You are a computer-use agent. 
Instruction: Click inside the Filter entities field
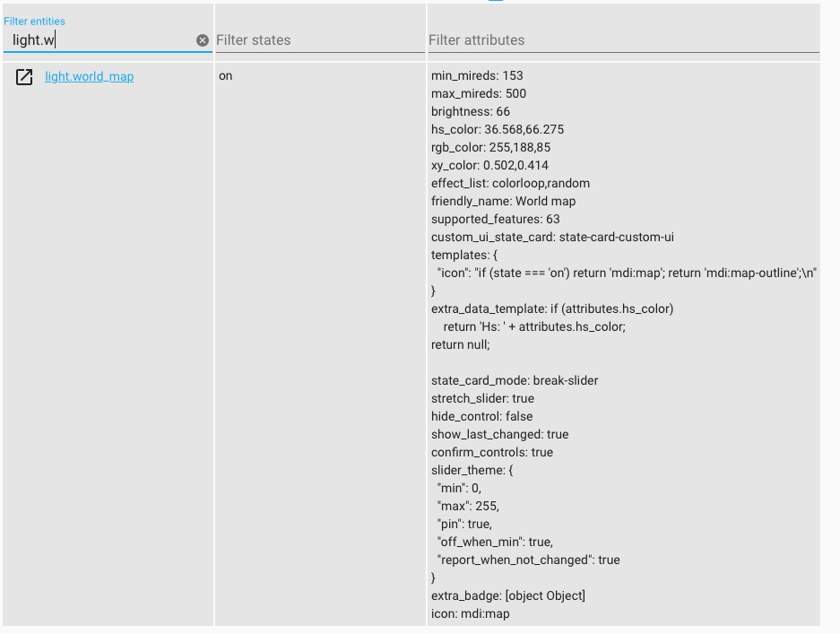pos(99,39)
